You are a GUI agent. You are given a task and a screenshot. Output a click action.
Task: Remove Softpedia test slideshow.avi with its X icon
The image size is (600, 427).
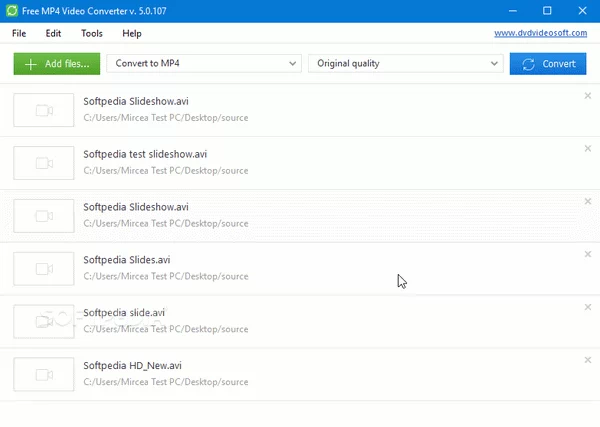(x=588, y=148)
